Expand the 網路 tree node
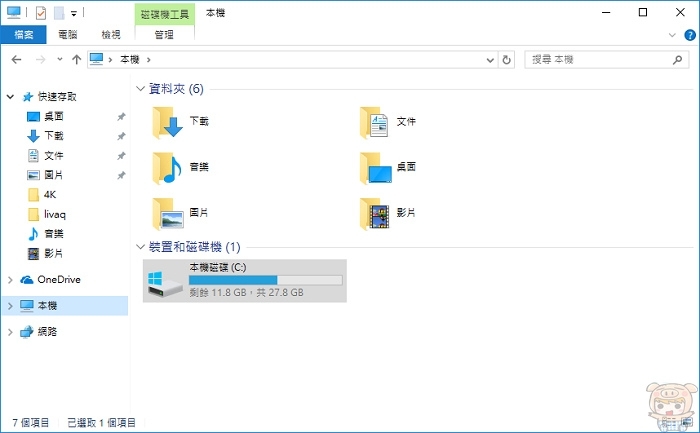The image size is (700, 433). tap(10, 332)
